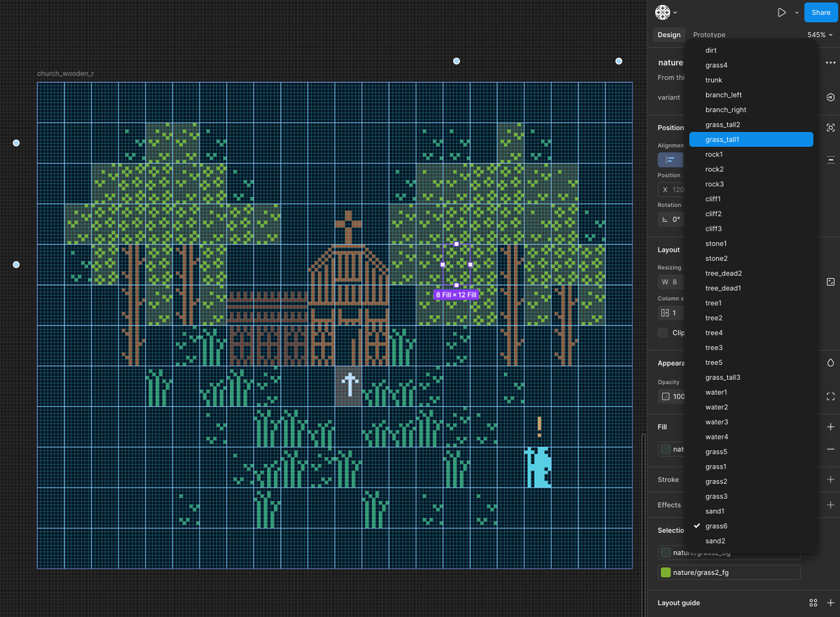Select the align left button
Screen dimensions: 840x617
[x=670, y=159]
